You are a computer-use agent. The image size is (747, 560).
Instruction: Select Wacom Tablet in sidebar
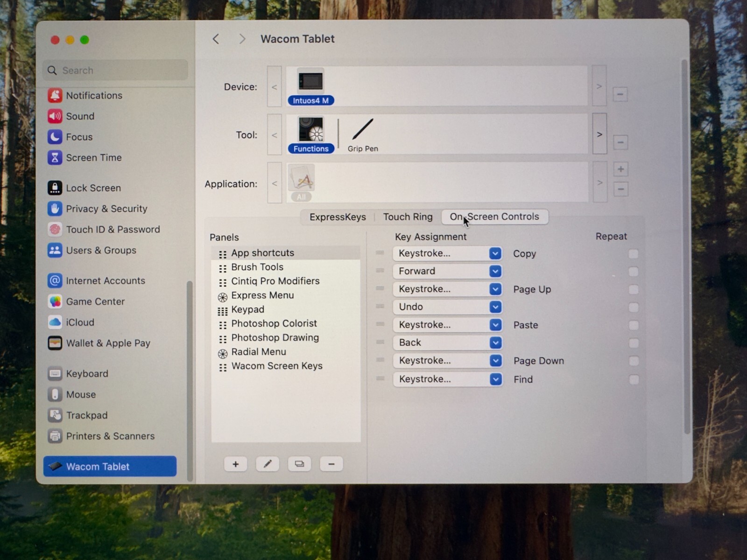110,467
